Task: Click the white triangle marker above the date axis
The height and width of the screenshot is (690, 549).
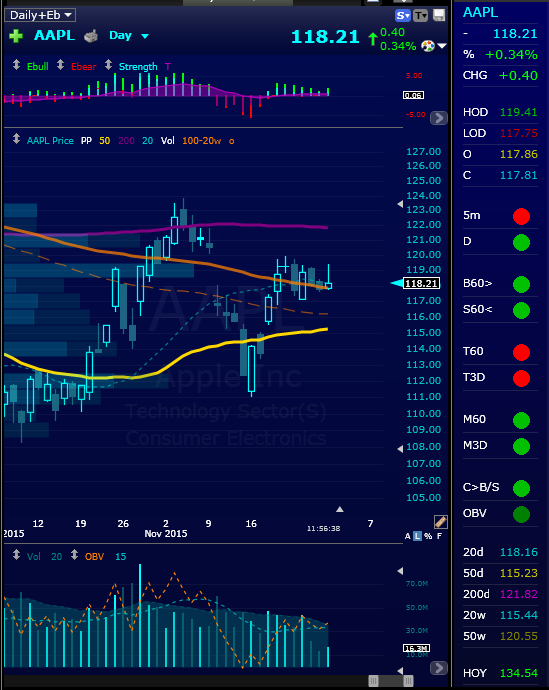Action: tap(340, 509)
